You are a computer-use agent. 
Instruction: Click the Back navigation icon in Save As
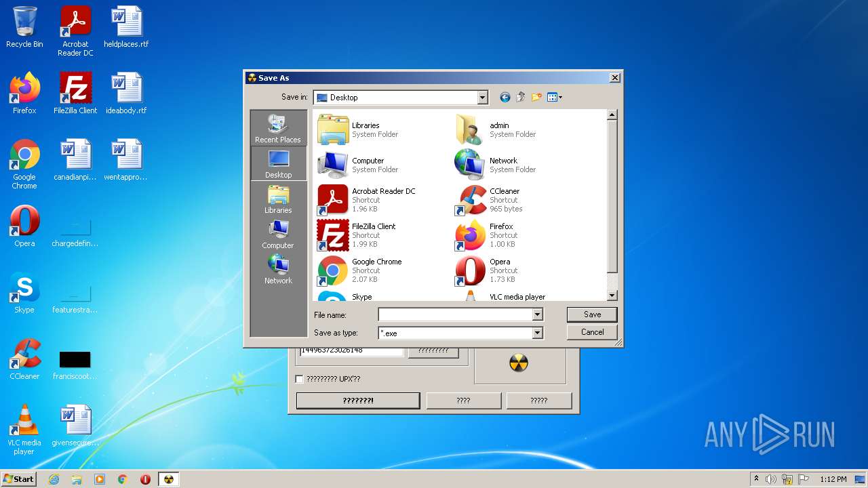coord(505,98)
